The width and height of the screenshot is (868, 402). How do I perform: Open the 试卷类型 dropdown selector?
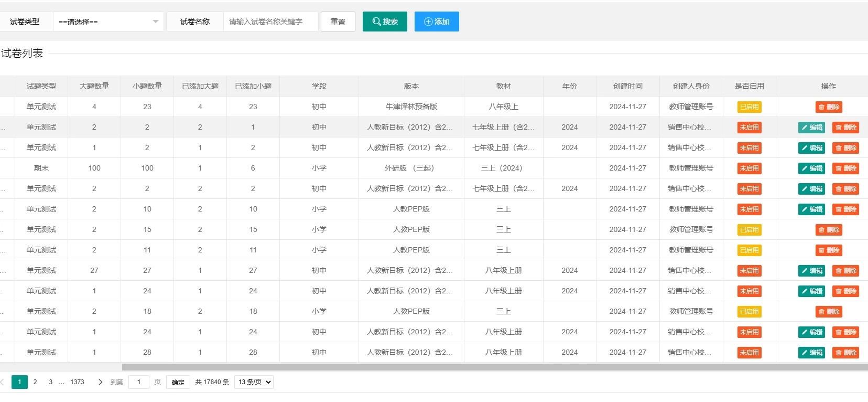point(108,22)
